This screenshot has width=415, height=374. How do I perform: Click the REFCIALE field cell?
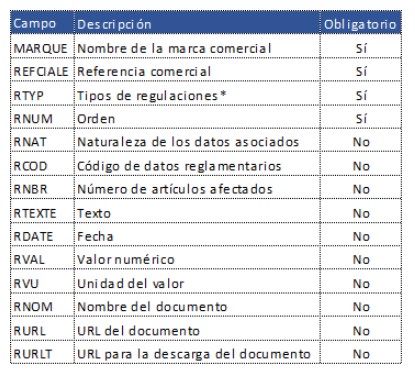pyautogui.click(x=42, y=70)
